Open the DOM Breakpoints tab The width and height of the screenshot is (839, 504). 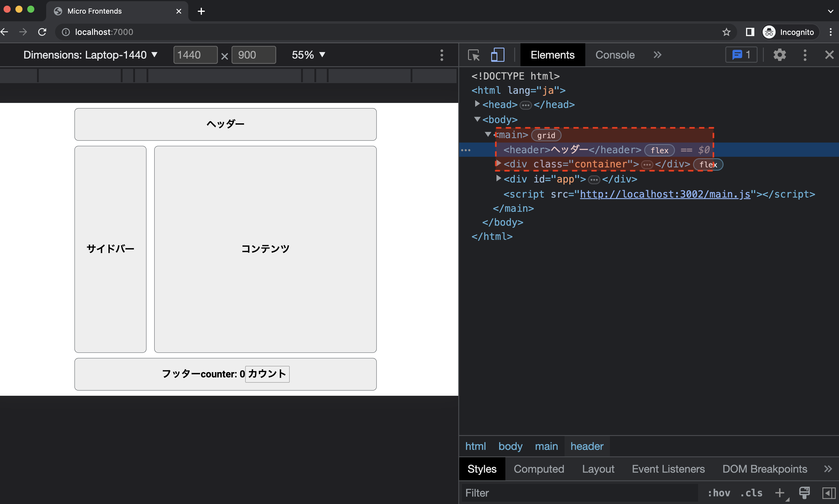click(765, 469)
